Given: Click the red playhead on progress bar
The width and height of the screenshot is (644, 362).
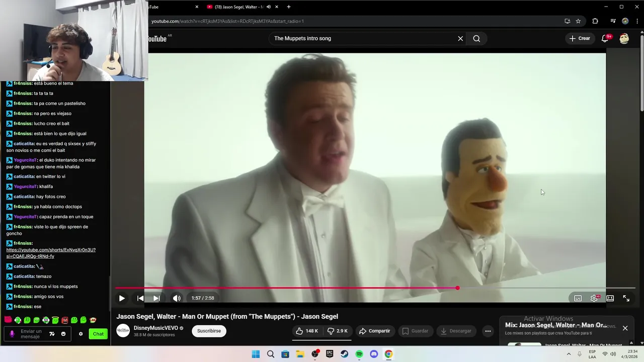Looking at the screenshot, I should (x=457, y=288).
